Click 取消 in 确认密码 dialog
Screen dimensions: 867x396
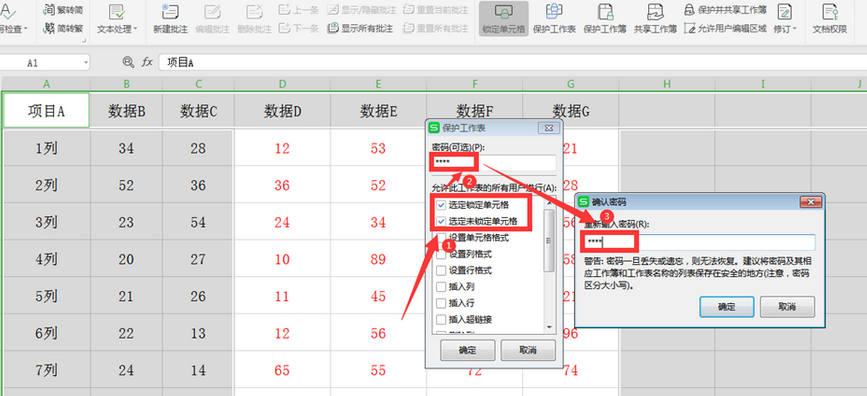(787, 306)
